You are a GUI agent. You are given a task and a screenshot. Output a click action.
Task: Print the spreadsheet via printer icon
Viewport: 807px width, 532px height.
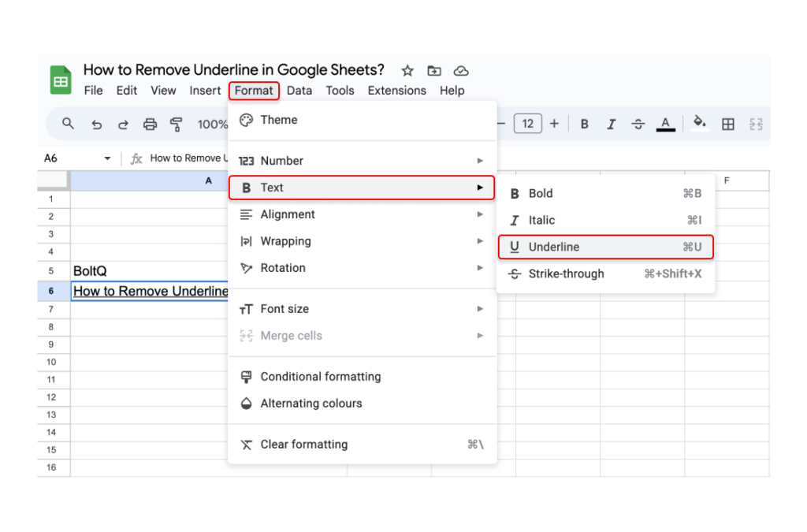[150, 124]
